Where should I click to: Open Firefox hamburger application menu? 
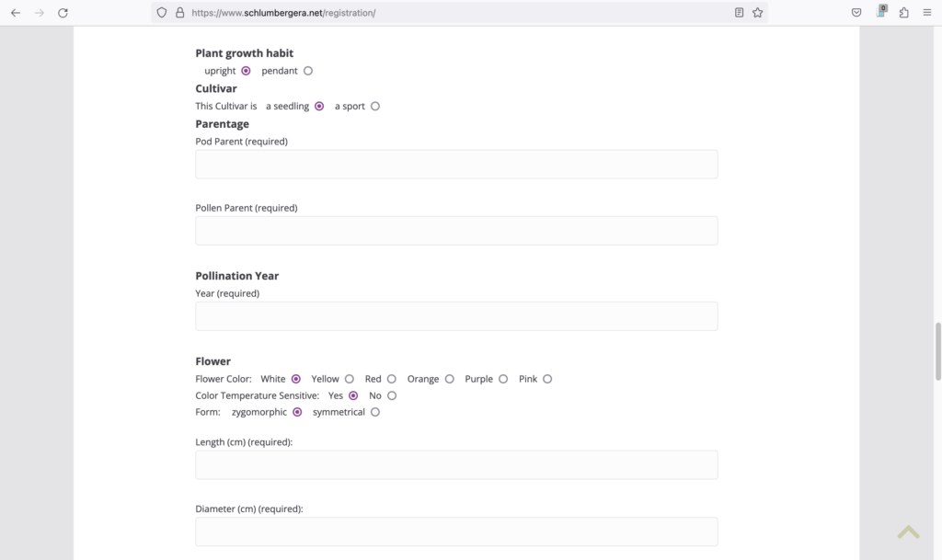(926, 13)
